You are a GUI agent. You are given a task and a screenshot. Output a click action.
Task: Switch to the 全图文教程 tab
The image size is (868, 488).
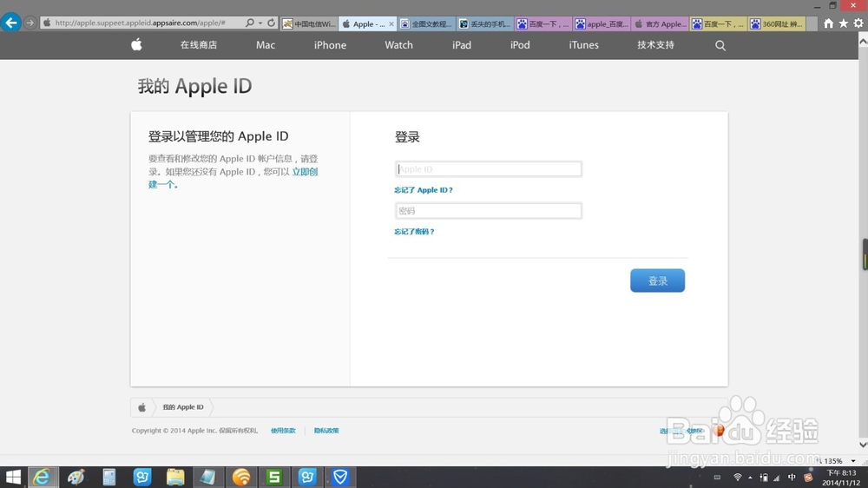tap(426, 23)
